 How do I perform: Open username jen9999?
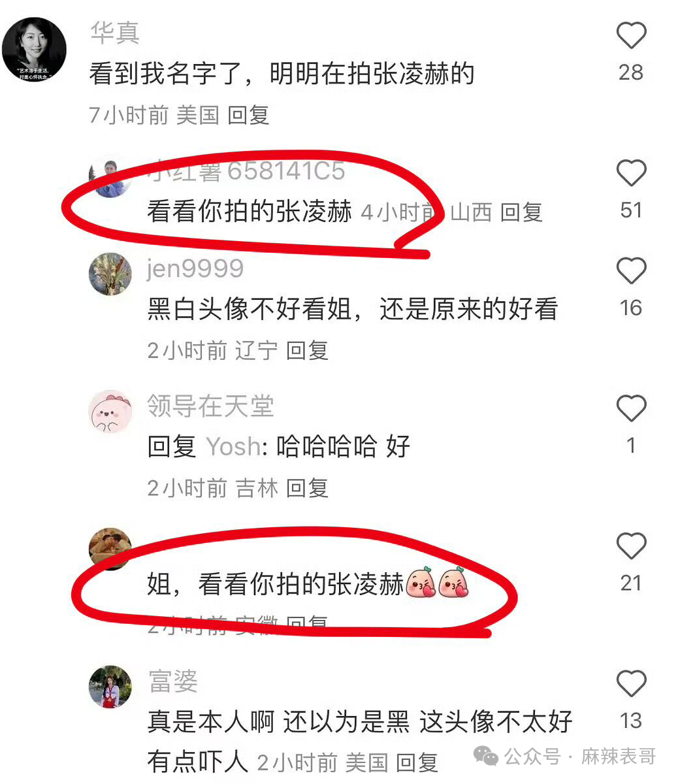coord(195,269)
